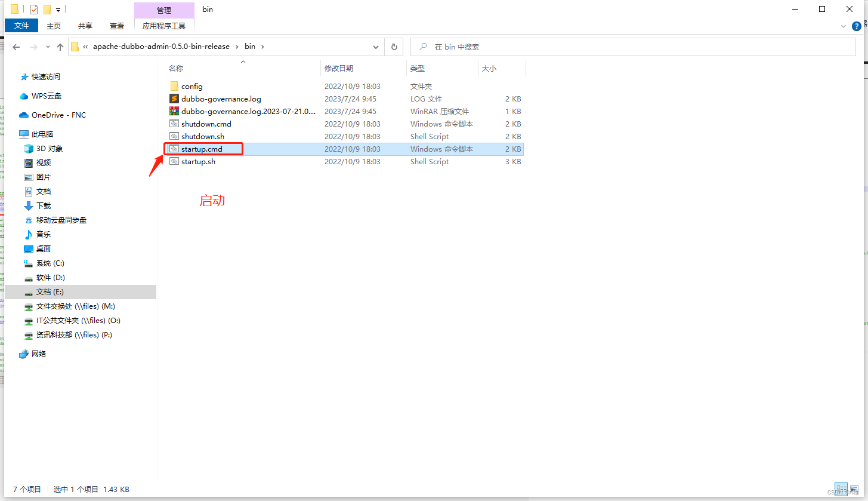Open the 应用程序工具 tab
This screenshot has height=501, width=868.
click(x=164, y=26)
